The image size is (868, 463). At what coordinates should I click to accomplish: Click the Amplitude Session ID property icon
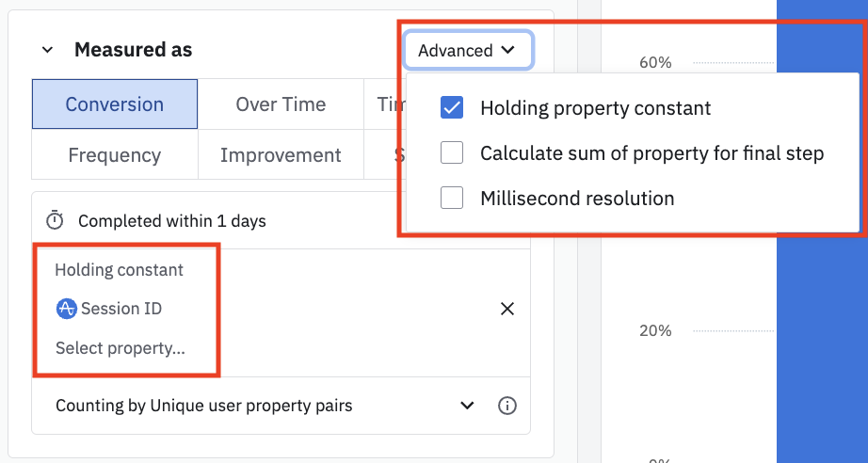tap(66, 308)
